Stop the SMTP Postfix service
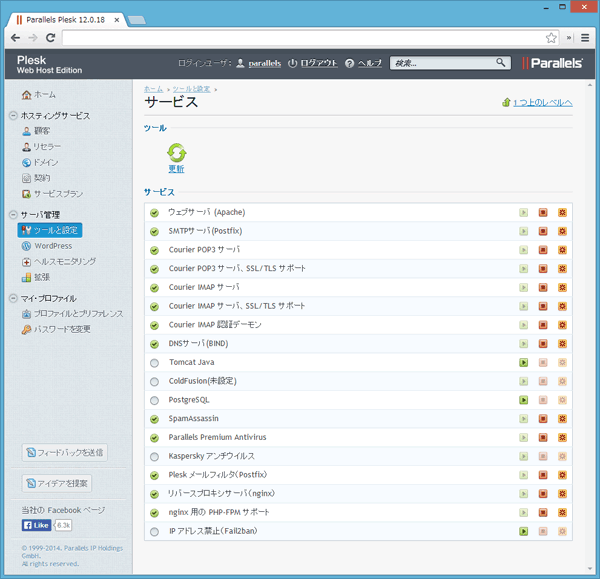This screenshot has height=579, width=600. point(543,231)
